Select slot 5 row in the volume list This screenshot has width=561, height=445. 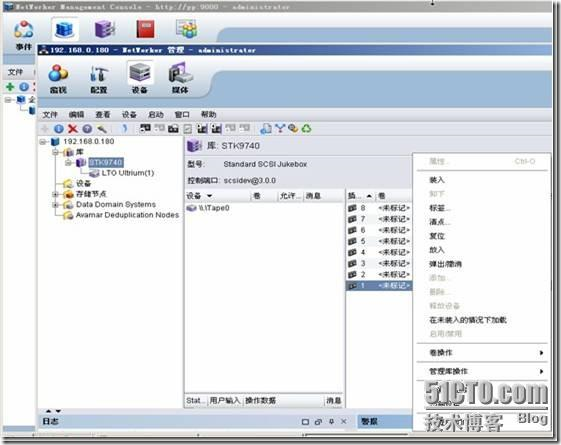379,241
